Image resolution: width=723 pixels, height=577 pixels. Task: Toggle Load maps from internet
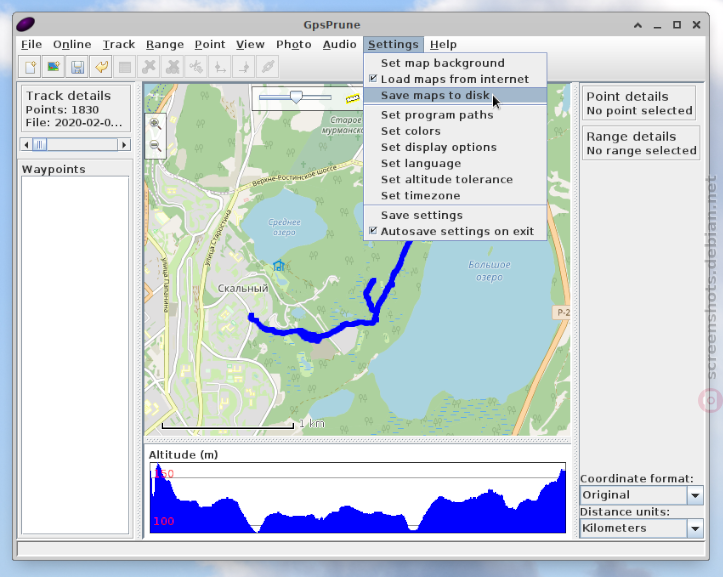point(455,79)
